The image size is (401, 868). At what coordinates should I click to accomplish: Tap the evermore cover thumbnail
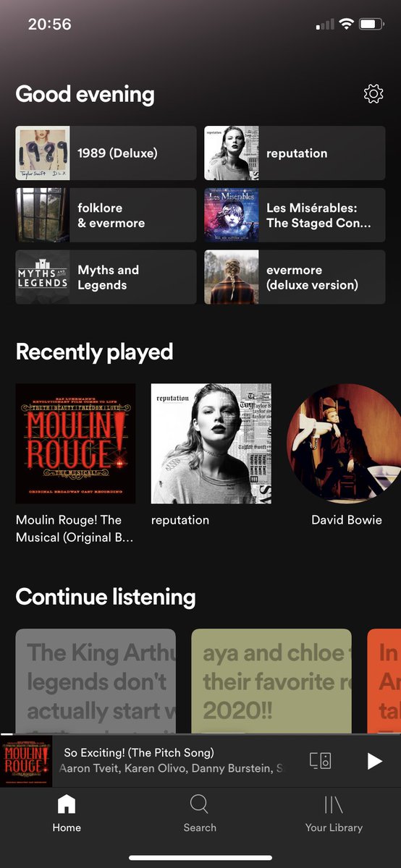[231, 277]
